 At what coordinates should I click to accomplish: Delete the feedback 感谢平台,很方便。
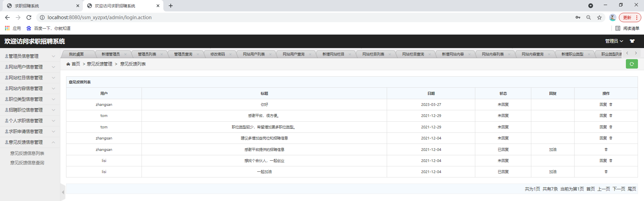coord(611,116)
